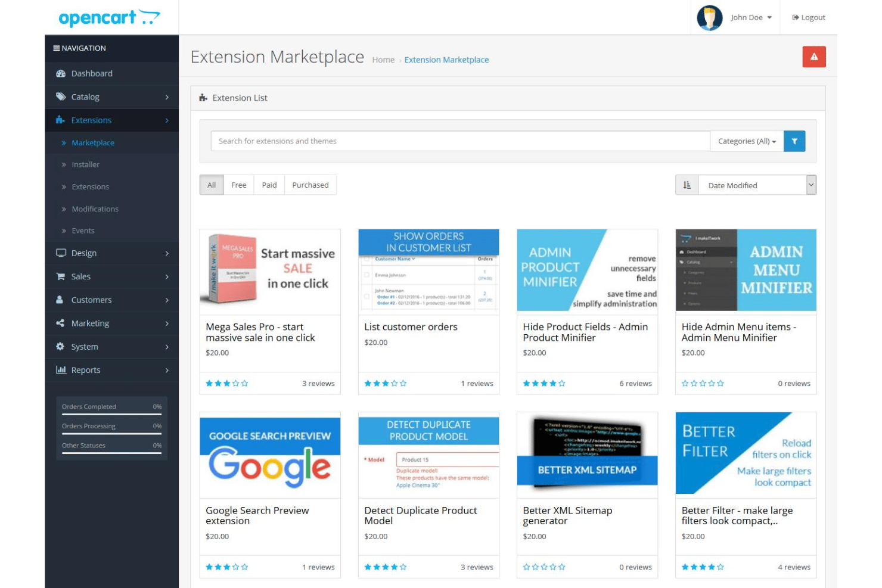
Task: Click the Sales shopping cart icon
Action: point(60,276)
